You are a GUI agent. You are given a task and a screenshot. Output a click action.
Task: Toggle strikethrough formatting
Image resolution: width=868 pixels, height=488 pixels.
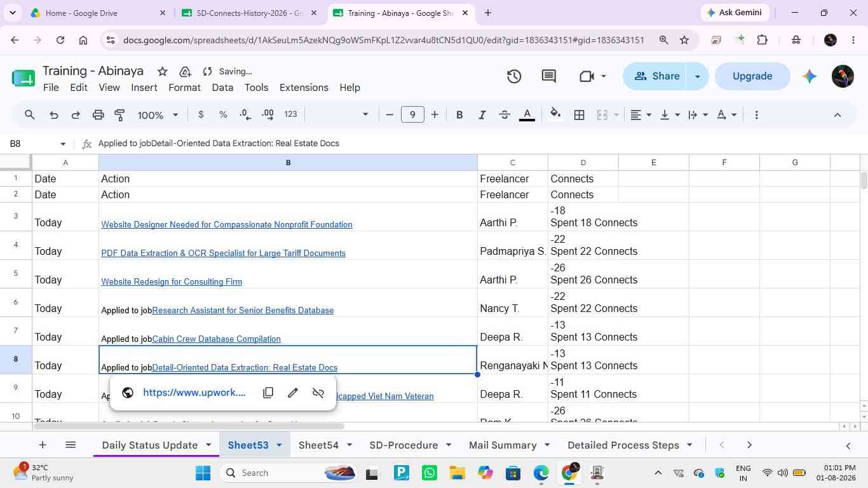[505, 115]
